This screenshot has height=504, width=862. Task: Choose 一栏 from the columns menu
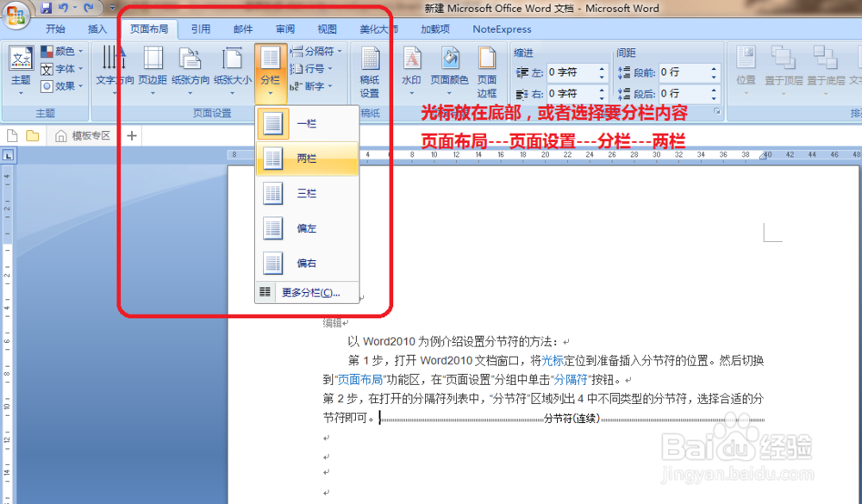point(307,124)
